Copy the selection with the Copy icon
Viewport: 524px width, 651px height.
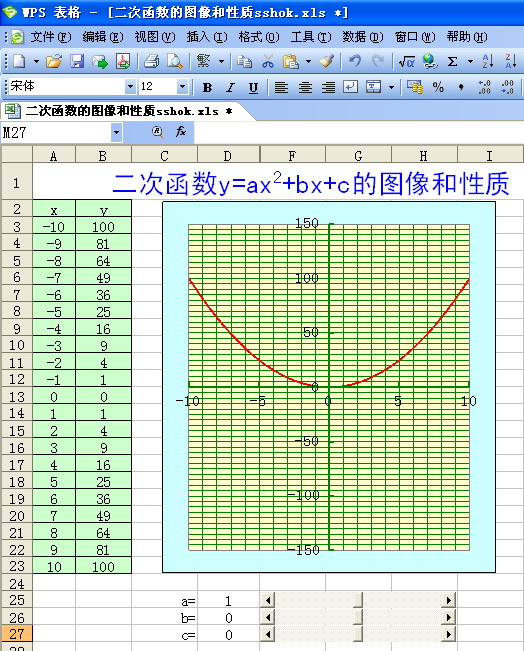click(244, 61)
